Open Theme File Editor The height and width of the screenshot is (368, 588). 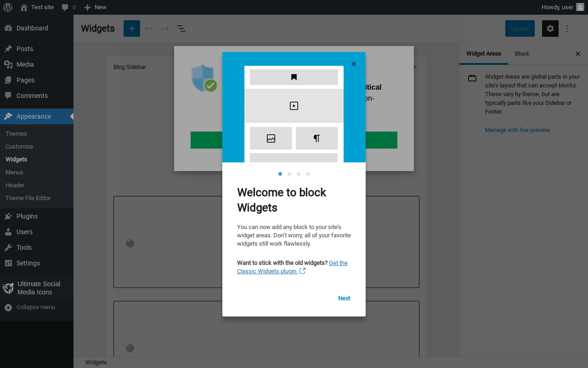coord(28,198)
